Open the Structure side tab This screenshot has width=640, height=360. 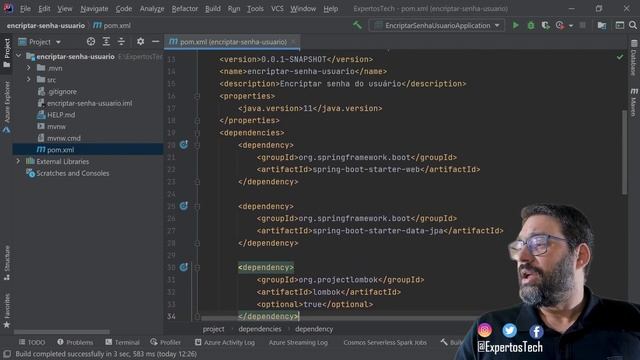pyautogui.click(x=7, y=263)
